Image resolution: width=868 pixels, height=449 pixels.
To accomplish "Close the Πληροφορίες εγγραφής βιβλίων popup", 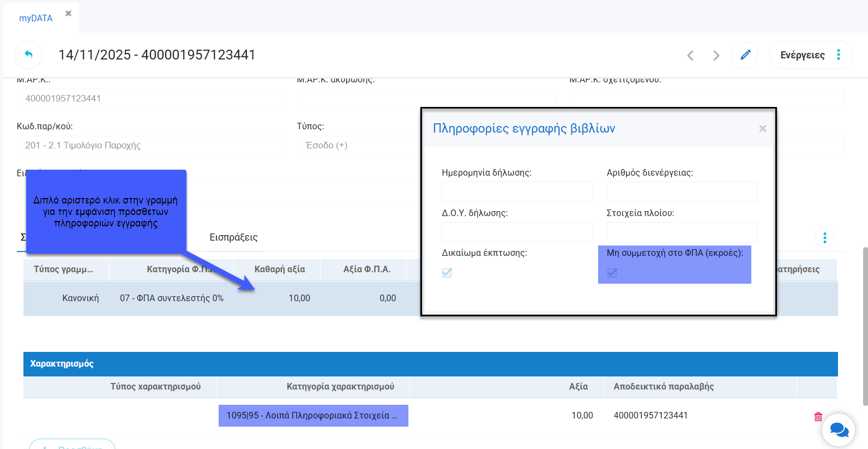I will (x=762, y=129).
